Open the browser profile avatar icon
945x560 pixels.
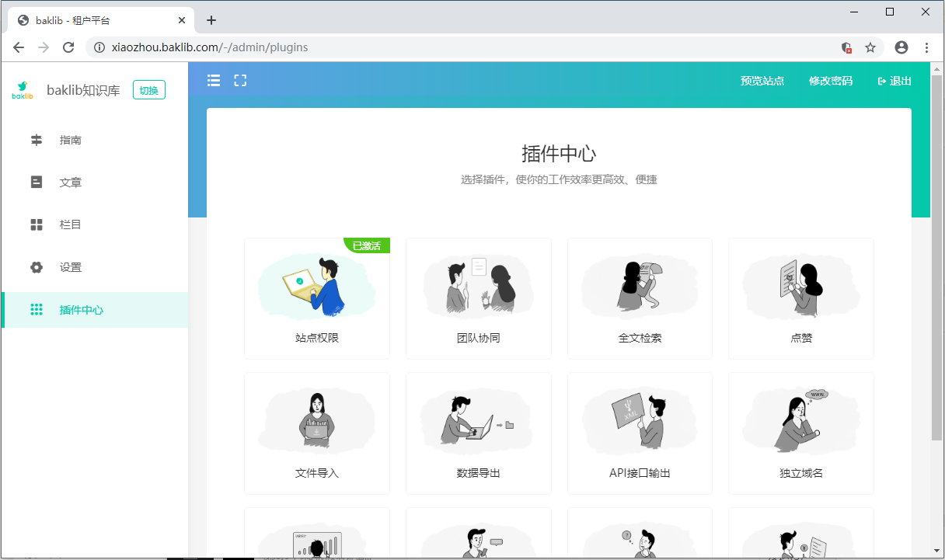coord(901,47)
